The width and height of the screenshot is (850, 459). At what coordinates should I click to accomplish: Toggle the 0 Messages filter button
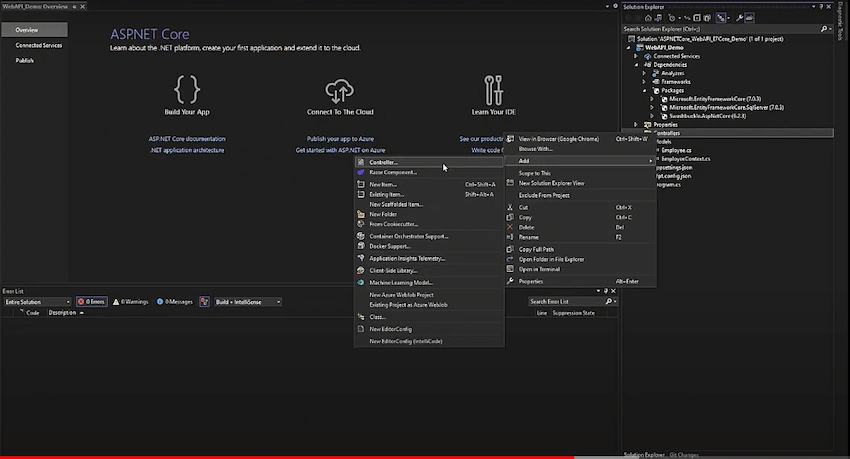[175, 302]
